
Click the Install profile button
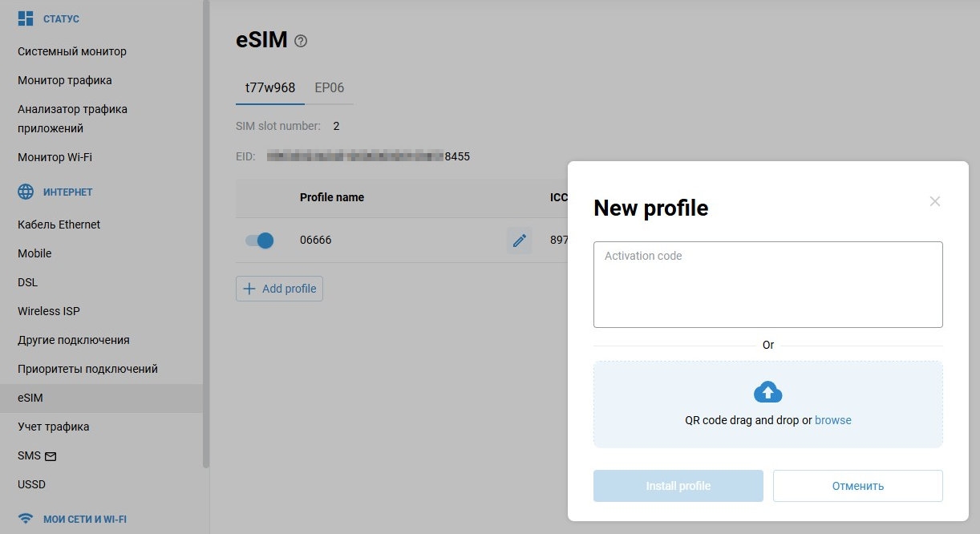pyautogui.click(x=678, y=486)
